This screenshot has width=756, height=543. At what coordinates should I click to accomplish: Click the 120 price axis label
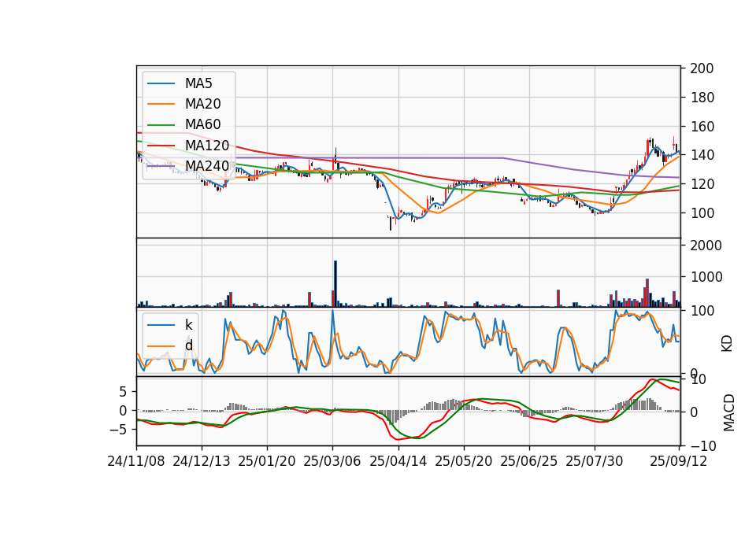pos(702,184)
